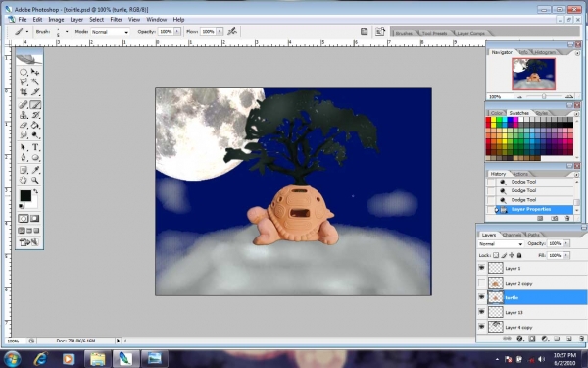This screenshot has height=368, width=588.
Task: Select the Elliptical Marquee tool
Action: 24,72
